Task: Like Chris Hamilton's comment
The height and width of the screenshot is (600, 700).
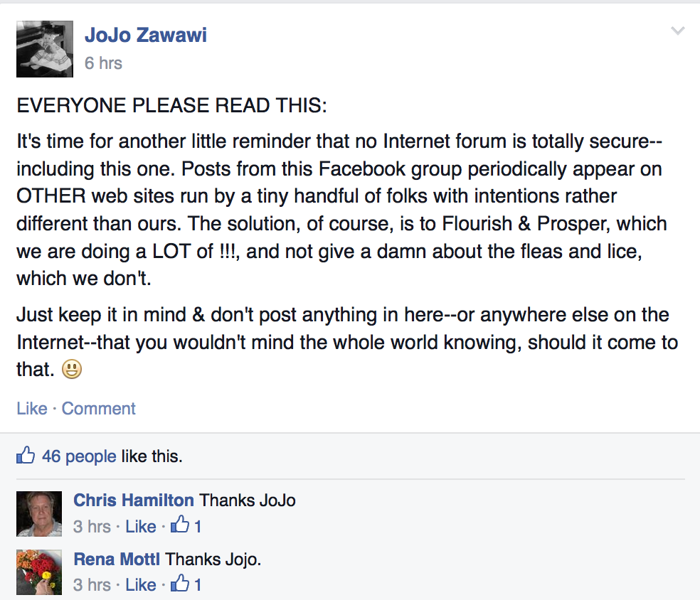Action: 141,526
